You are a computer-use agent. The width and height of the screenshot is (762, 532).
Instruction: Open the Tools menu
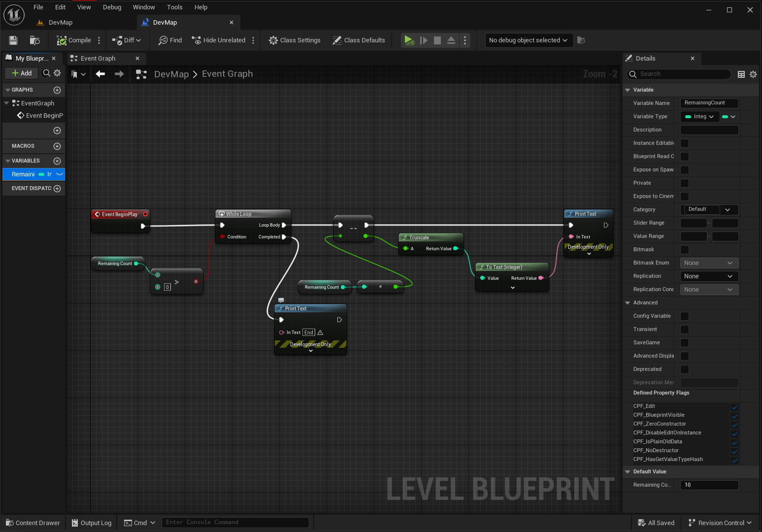tap(175, 7)
